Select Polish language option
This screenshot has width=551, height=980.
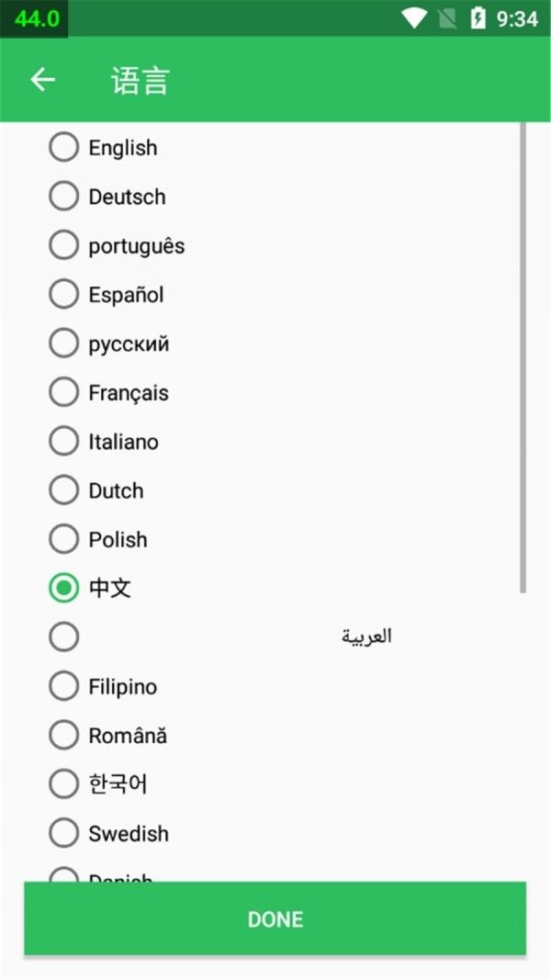pyautogui.click(x=63, y=539)
